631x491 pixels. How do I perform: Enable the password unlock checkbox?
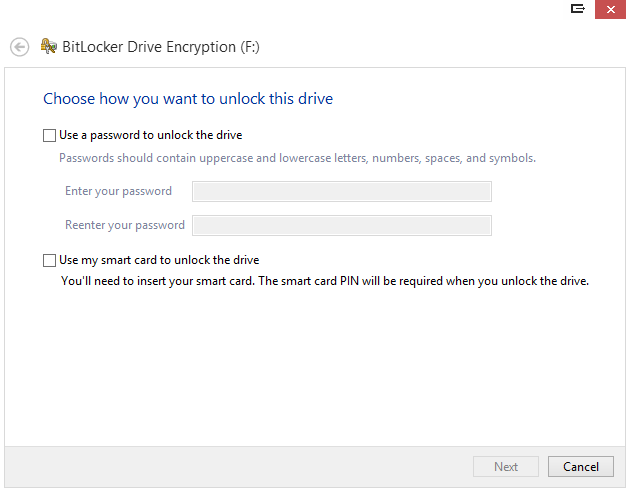click(x=49, y=135)
